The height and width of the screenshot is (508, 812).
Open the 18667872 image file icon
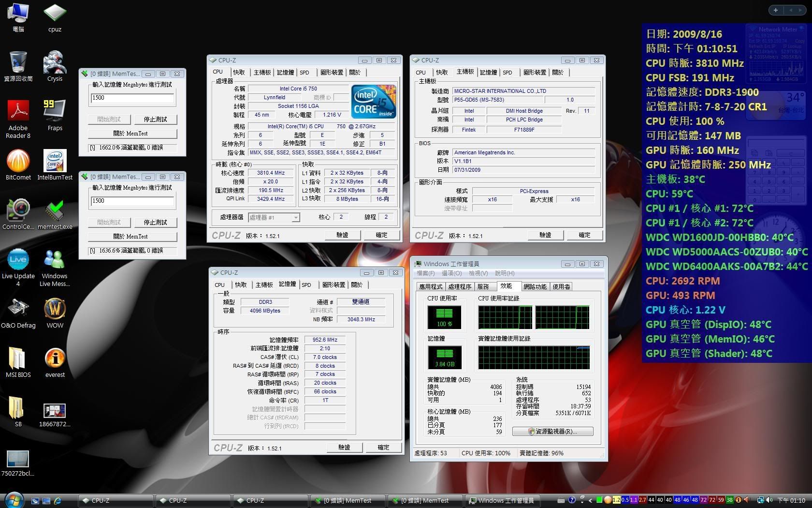click(x=55, y=415)
